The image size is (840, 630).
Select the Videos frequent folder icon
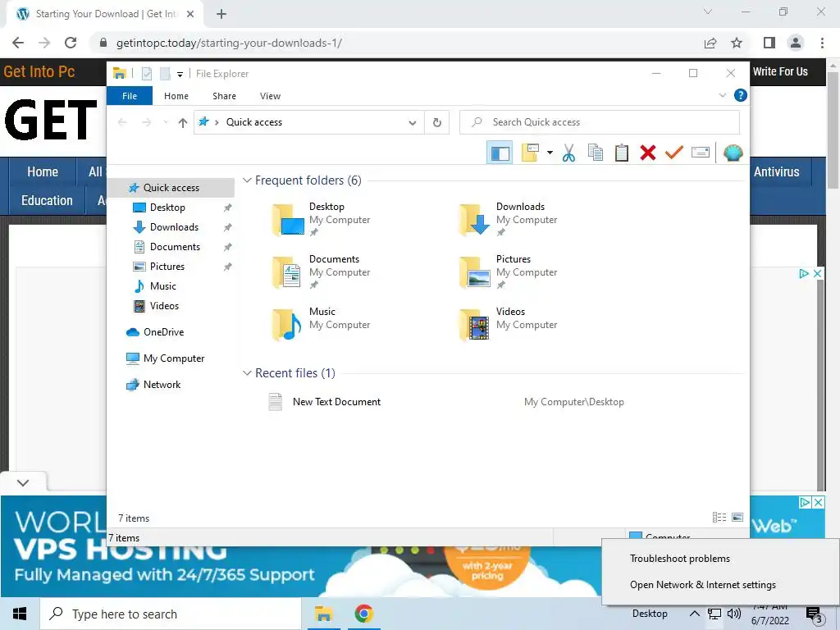475,325
